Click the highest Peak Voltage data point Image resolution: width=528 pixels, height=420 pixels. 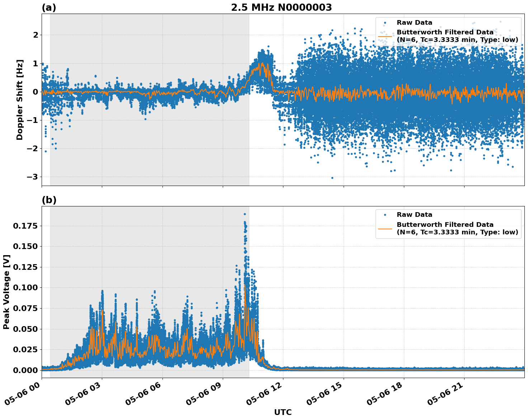[245, 214]
